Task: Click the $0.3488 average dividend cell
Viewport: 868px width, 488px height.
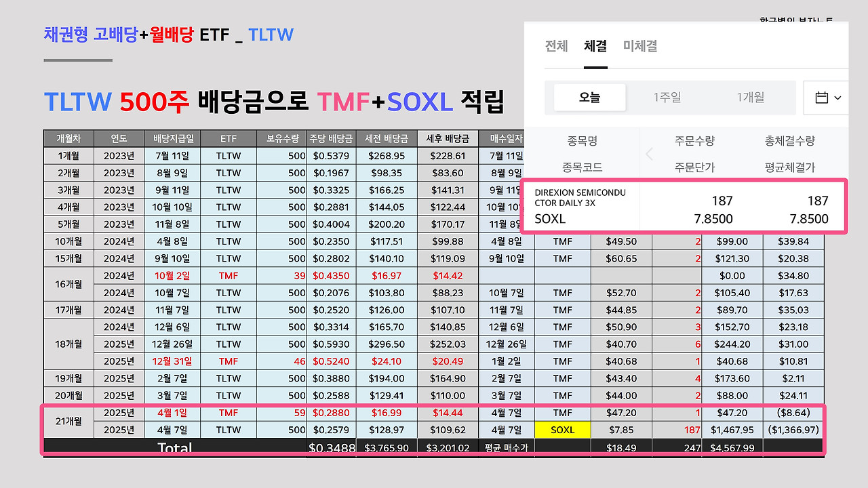Action: [x=332, y=447]
